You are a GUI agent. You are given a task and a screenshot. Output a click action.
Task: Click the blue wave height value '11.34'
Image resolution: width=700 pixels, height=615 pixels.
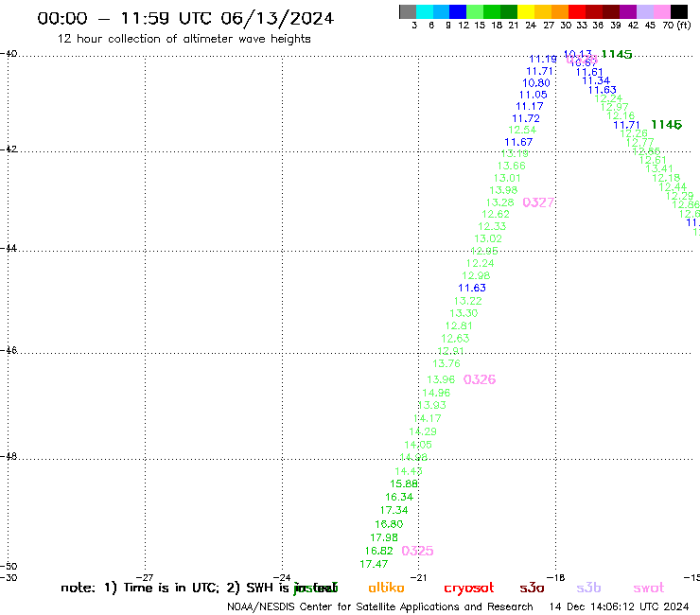click(x=596, y=80)
